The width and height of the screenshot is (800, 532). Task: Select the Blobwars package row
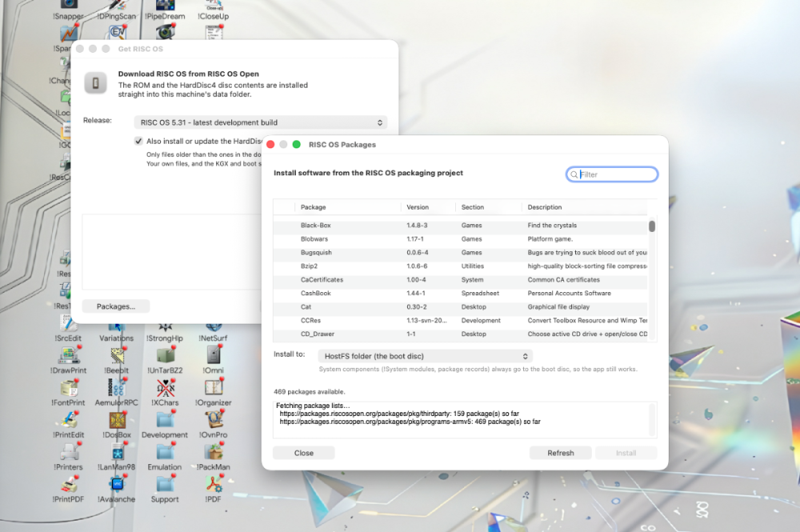(460, 238)
